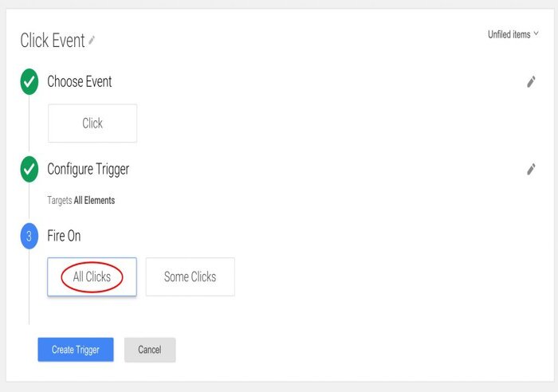Image resolution: width=558 pixels, height=392 pixels.
Task: Click the vertical step line below Fire On
Action: pos(29,287)
